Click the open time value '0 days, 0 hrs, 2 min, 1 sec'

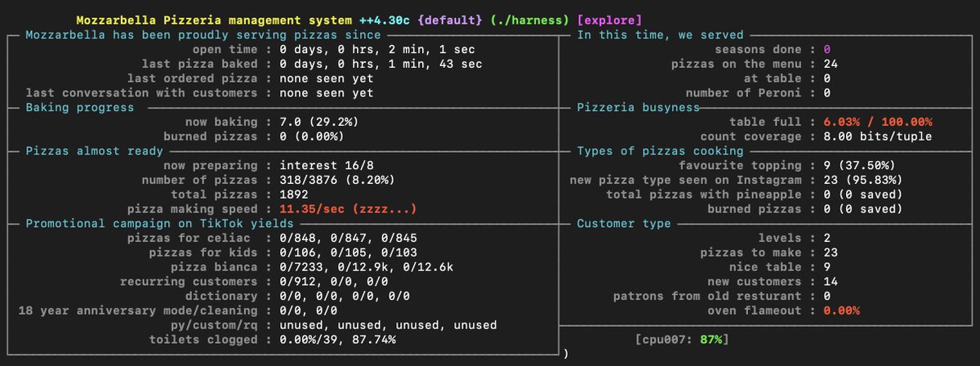click(377, 49)
